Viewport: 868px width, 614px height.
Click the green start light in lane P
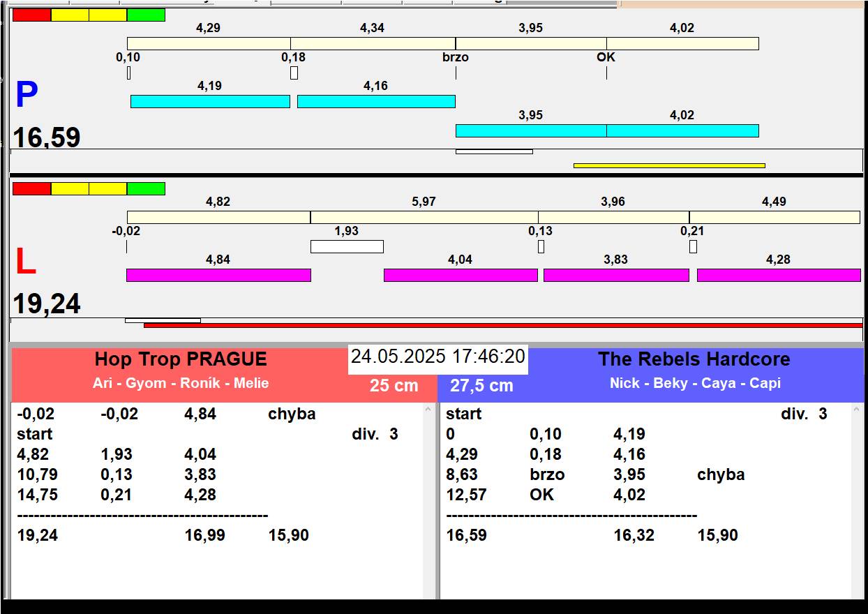[x=147, y=15]
